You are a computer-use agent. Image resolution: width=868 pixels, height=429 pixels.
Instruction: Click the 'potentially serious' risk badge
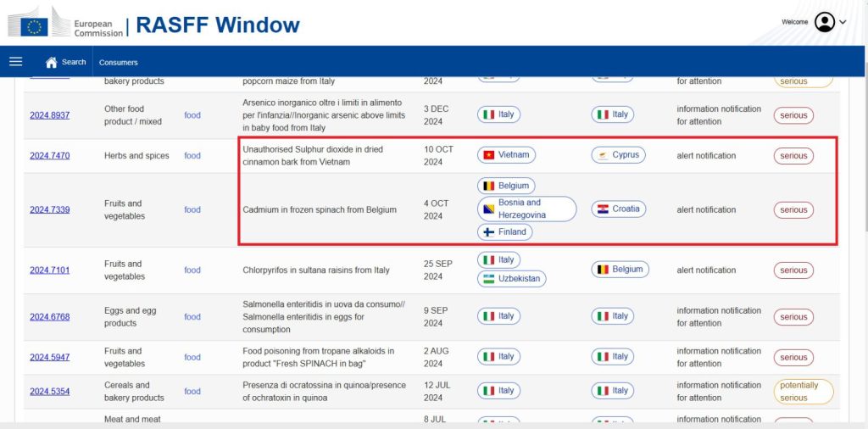click(x=803, y=391)
